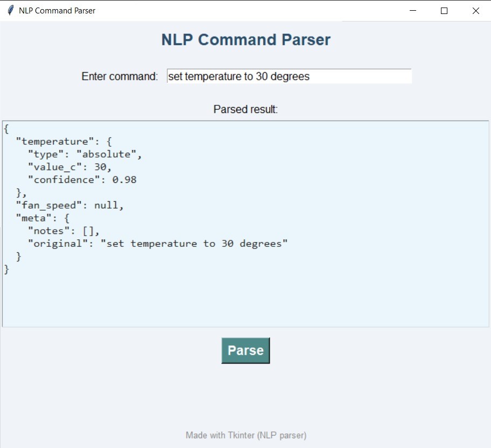Screen dimensions: 491x448
Task: Click the "value_c": 30 line
Action: tap(69, 167)
